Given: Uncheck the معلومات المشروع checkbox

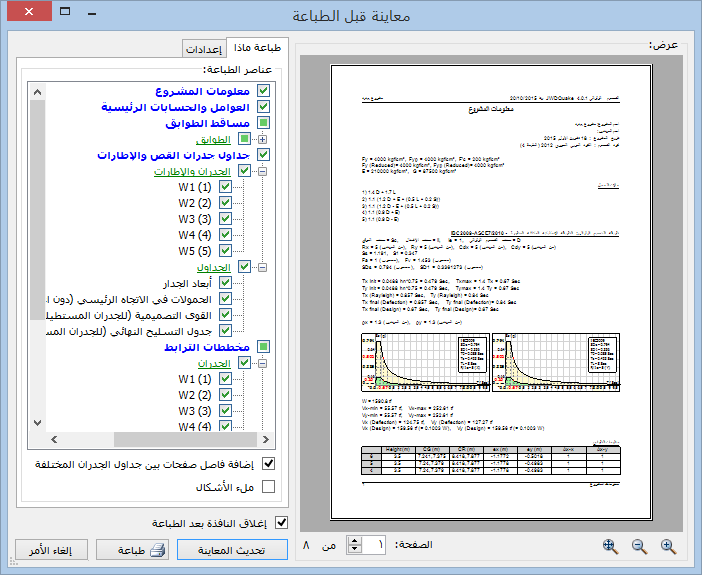Looking at the screenshot, I should [x=264, y=91].
